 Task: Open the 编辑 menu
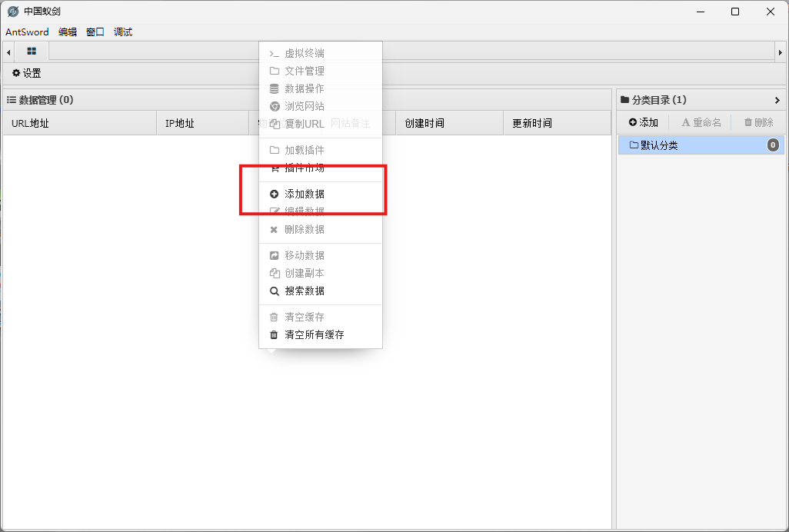click(x=68, y=32)
